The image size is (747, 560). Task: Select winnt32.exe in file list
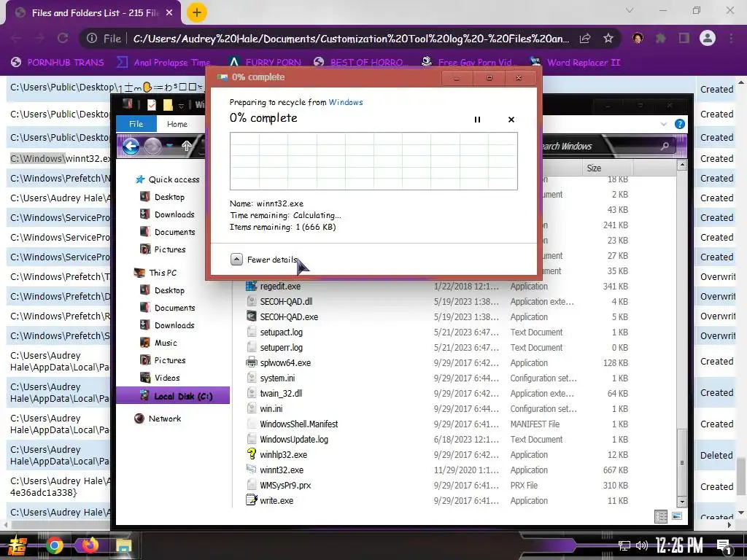click(x=282, y=470)
